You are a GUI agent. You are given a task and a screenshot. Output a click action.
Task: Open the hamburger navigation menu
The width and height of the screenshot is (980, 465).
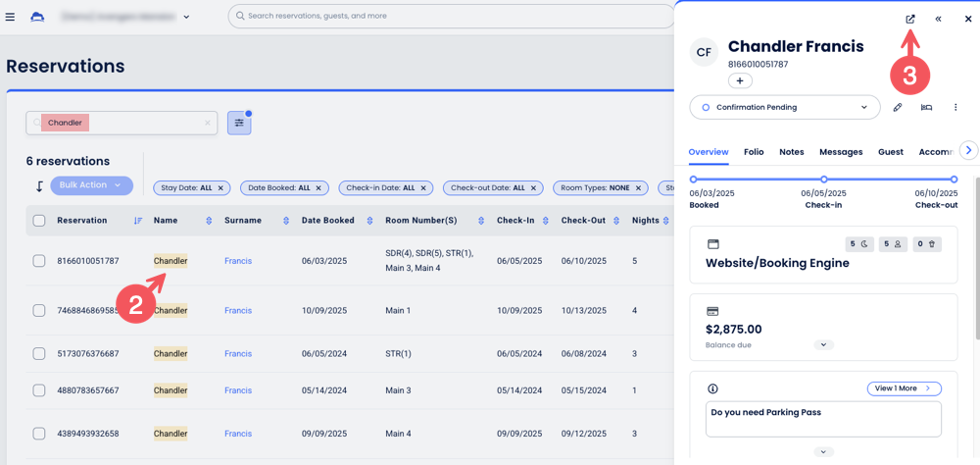11,17
